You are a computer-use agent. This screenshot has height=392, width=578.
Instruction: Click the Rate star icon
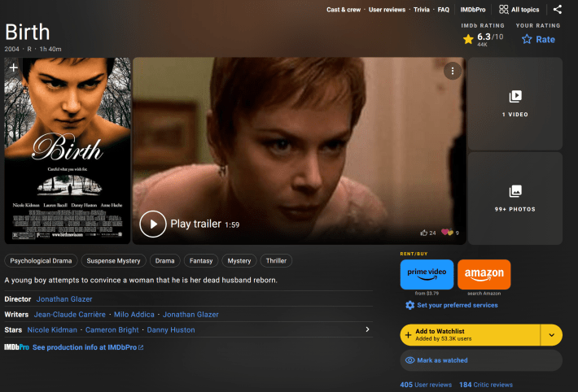coord(527,39)
